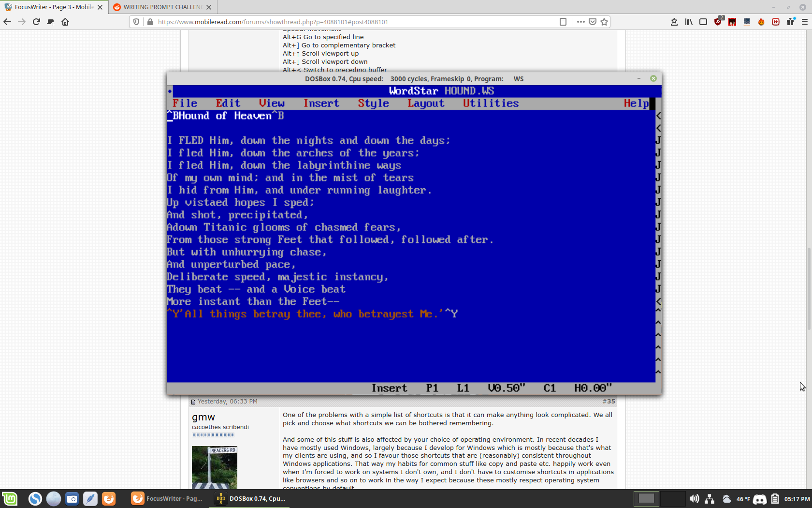The height and width of the screenshot is (508, 812).
Task: Toggle reader view in the address bar
Action: point(563,22)
